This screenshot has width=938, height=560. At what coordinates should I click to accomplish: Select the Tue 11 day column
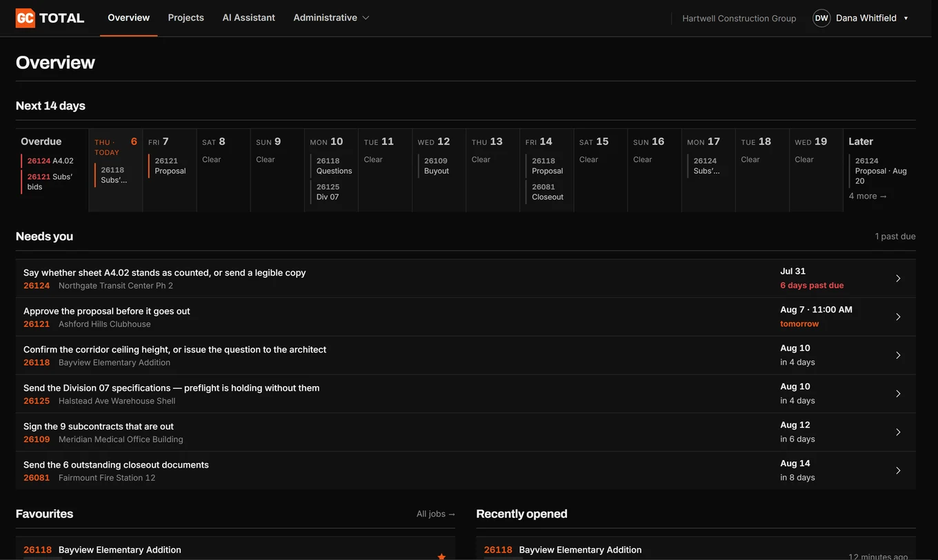coord(385,170)
